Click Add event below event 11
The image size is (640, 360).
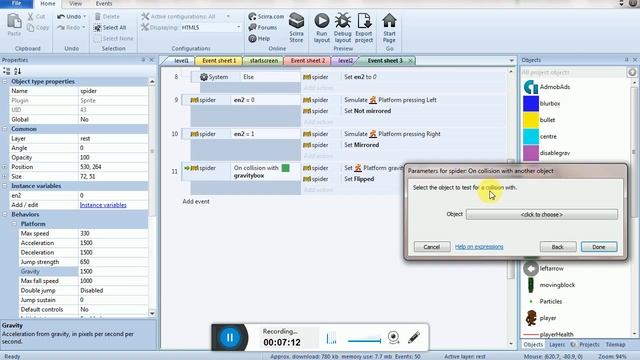click(x=196, y=202)
